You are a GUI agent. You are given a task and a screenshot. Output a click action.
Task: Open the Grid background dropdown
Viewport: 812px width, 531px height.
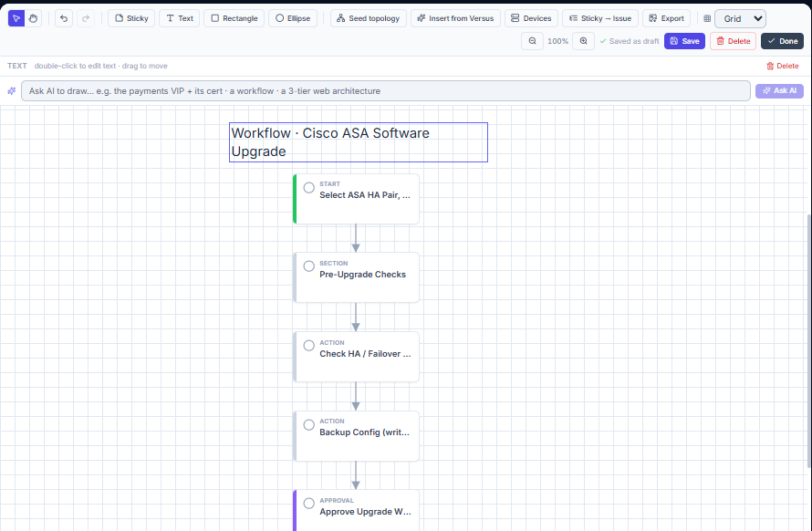coord(740,18)
